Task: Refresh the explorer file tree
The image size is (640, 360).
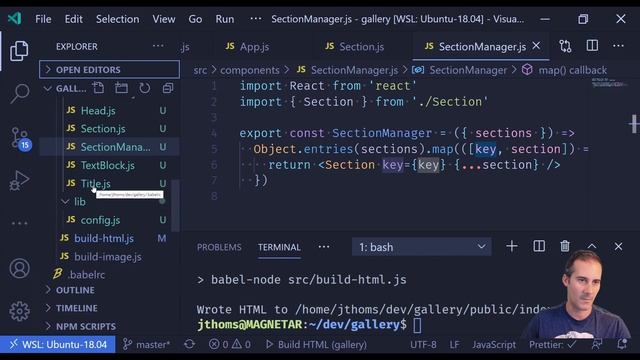Action: tap(144, 88)
